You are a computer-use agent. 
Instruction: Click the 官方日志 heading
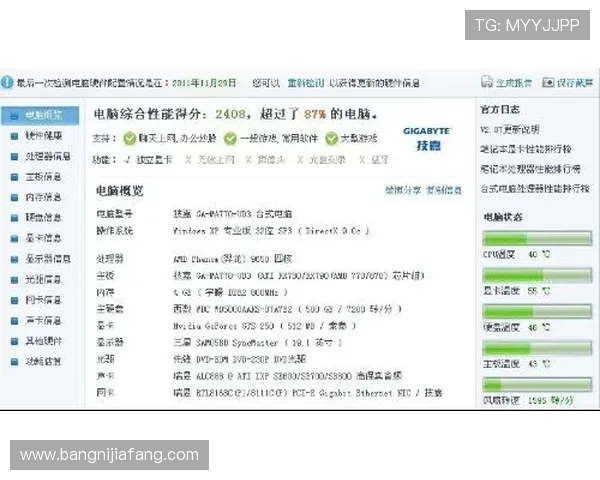(x=500, y=110)
